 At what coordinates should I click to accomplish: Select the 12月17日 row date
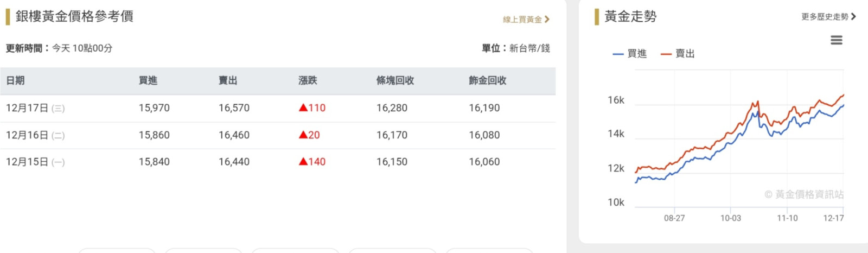(27, 108)
